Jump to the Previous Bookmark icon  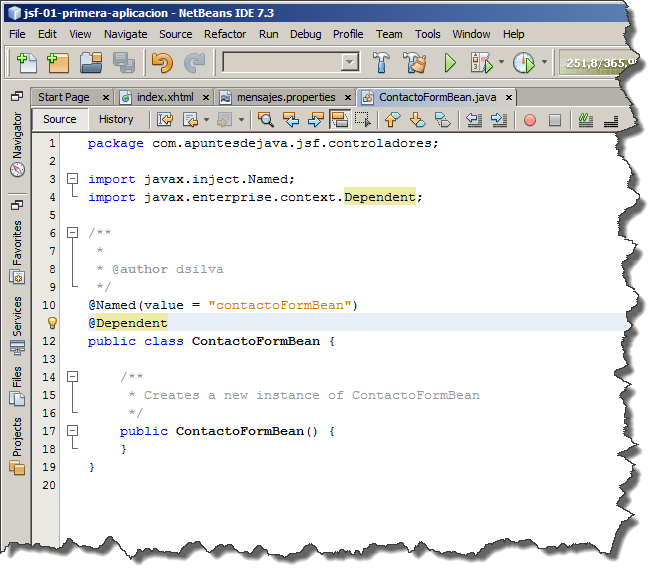(x=392, y=120)
